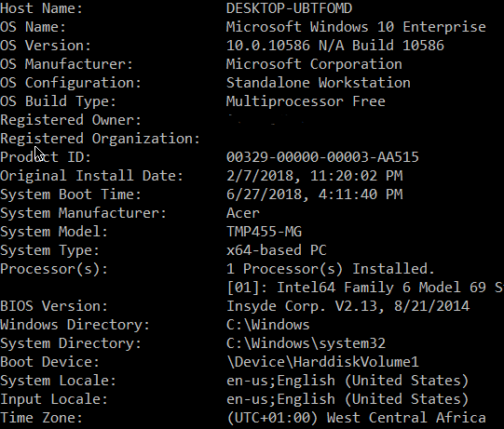Click the Multiprocessor Free build type value

pos(306,101)
